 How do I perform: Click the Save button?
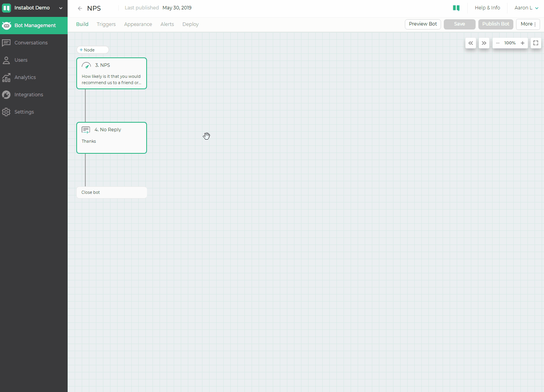click(x=459, y=24)
